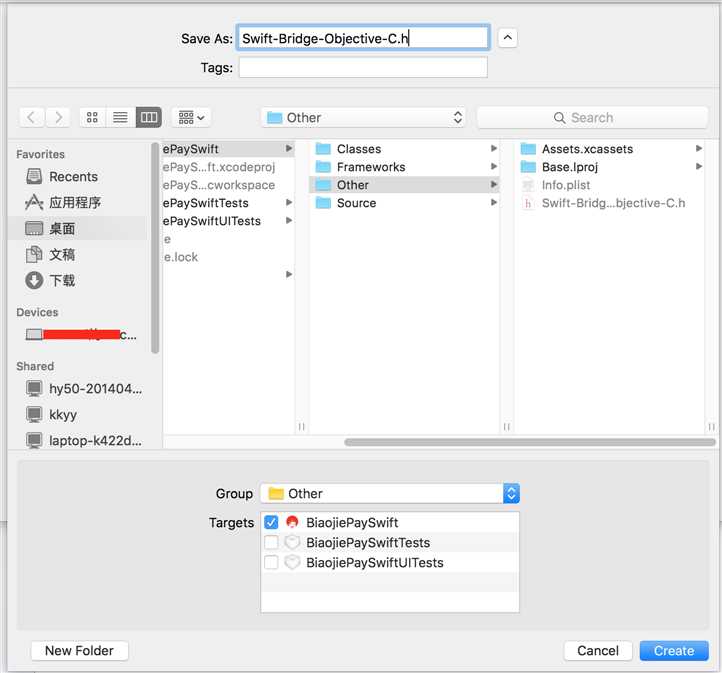Expand ePaySwiftTests folder arrow
Viewport: 722px width, 673px height.
(x=288, y=203)
